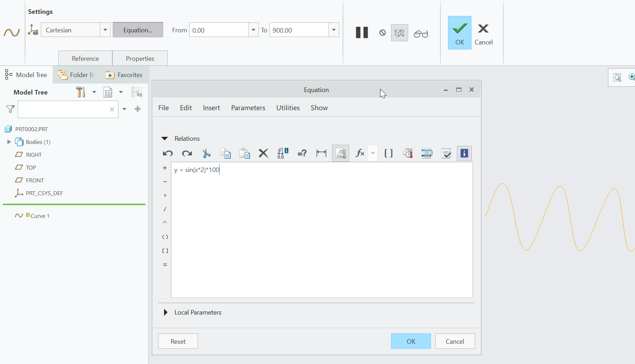
Task: Click the verify relations checkmark icon
Action: [x=446, y=153]
